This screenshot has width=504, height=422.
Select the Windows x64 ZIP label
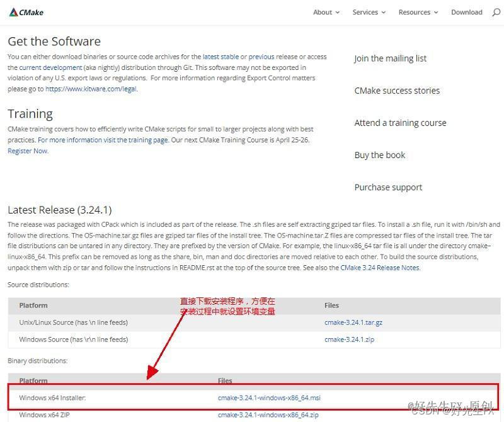point(44,414)
